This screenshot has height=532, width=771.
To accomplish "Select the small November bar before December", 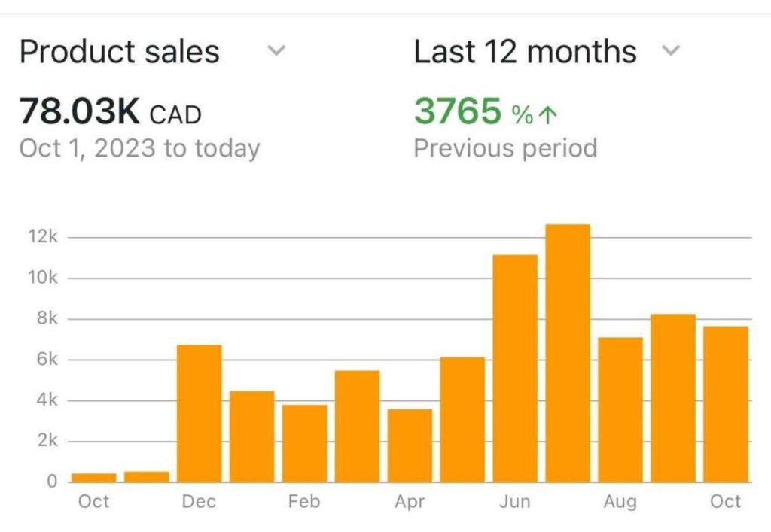I will (147, 476).
